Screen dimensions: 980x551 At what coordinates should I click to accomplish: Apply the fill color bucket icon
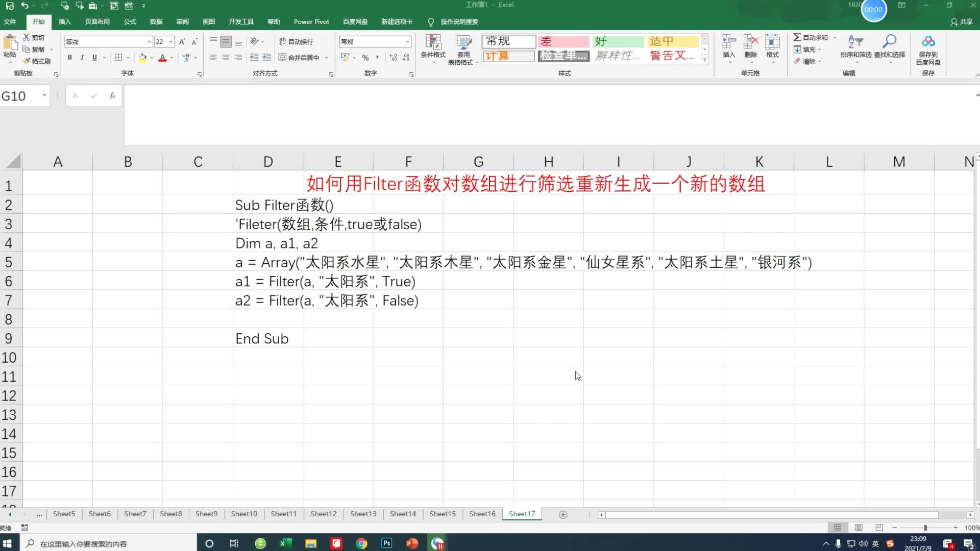coord(143,58)
